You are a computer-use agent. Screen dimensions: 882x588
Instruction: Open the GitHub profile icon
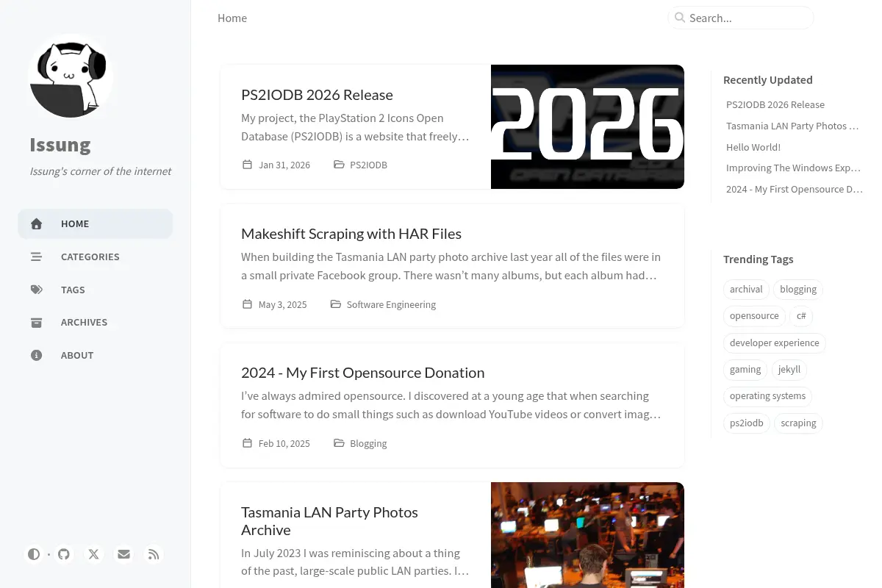pyautogui.click(x=64, y=554)
